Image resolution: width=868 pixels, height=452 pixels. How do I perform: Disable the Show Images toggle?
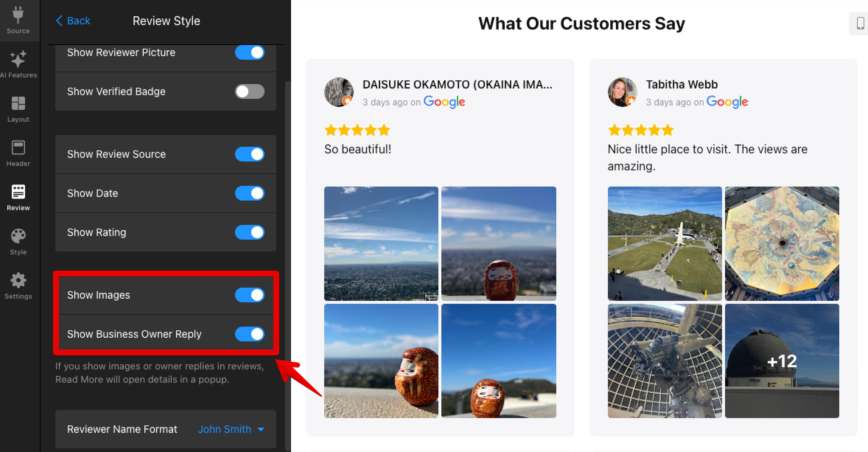coord(250,295)
